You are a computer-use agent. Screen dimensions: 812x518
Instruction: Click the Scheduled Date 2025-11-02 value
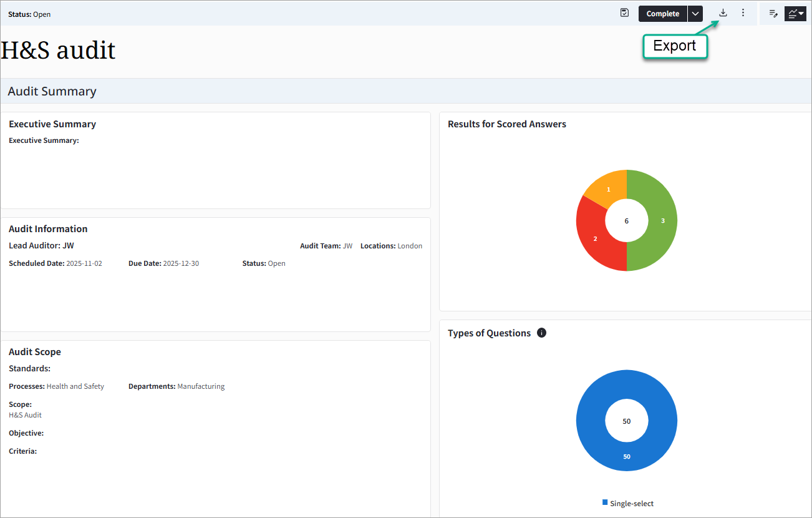84,263
